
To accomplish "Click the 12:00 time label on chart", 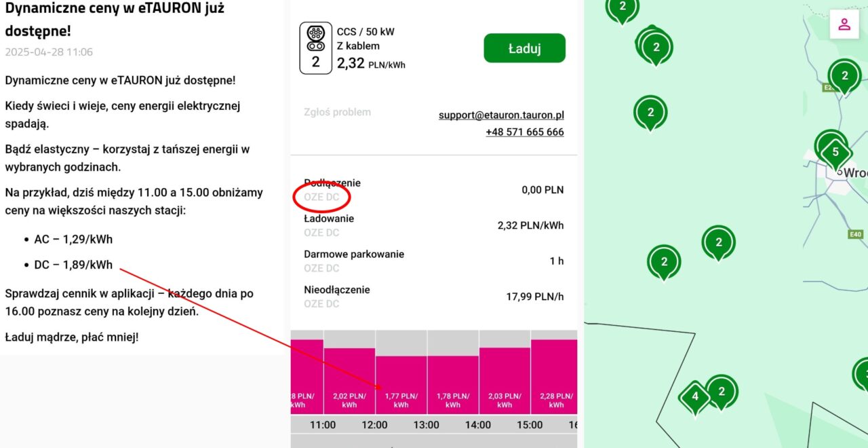I will [374, 425].
